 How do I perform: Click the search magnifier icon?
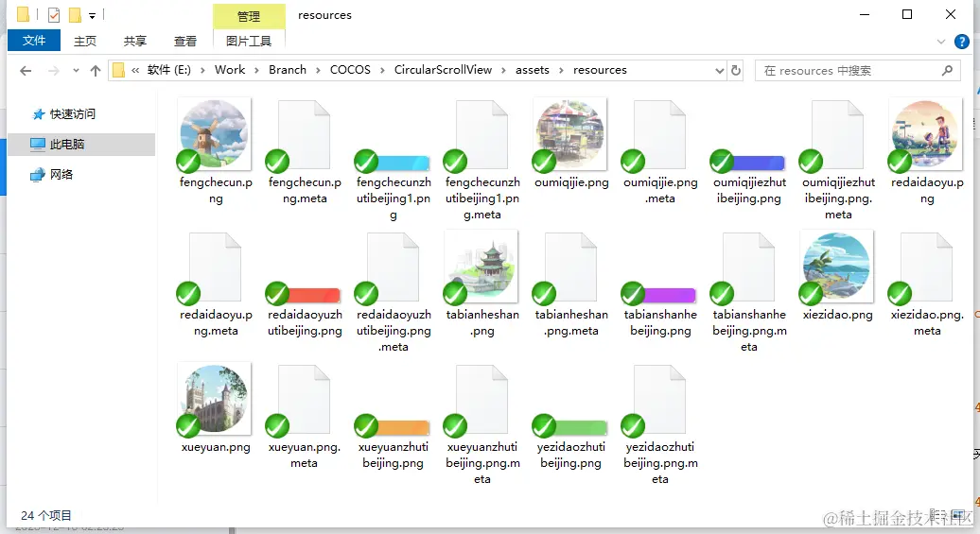tap(948, 71)
